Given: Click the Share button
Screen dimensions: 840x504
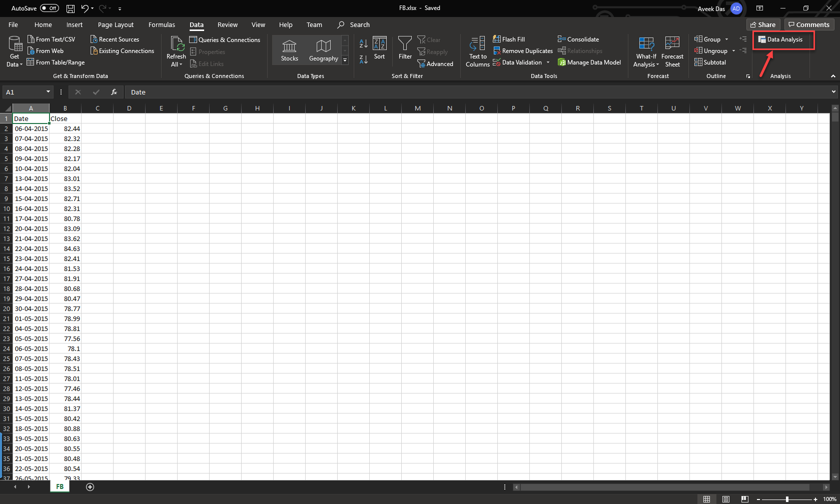Looking at the screenshot, I should 763,24.
